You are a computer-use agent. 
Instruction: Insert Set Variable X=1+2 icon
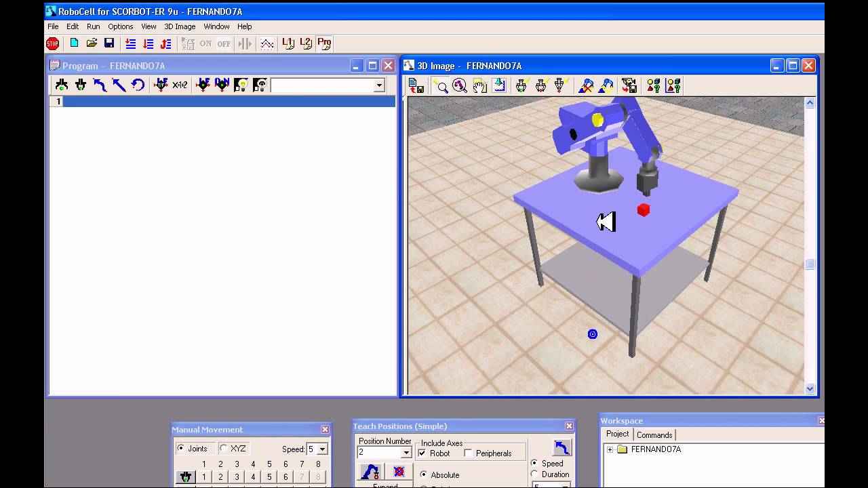click(x=180, y=85)
